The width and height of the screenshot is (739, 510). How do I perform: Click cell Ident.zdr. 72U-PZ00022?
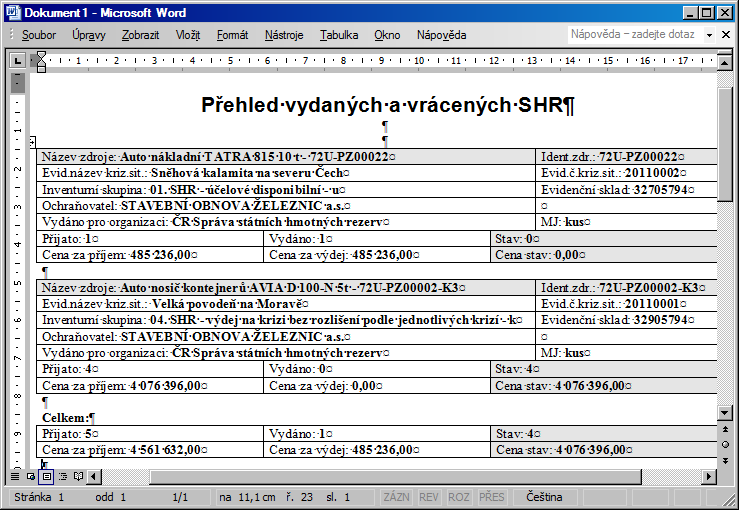point(626,157)
